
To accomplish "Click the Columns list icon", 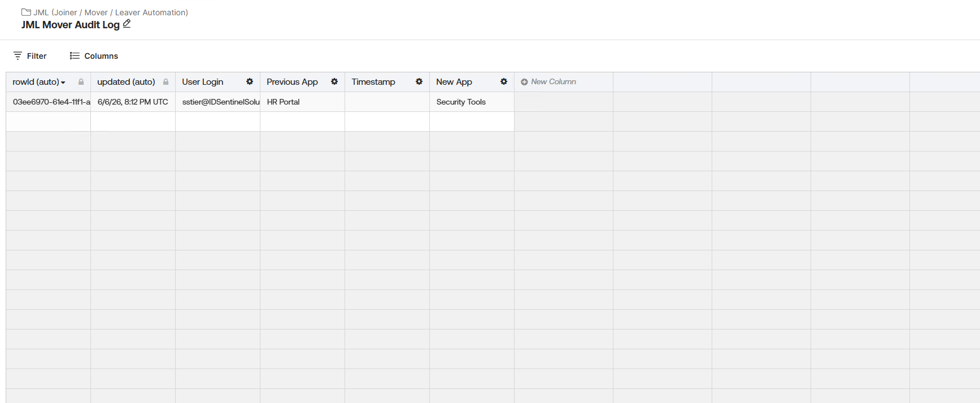I will coord(75,55).
